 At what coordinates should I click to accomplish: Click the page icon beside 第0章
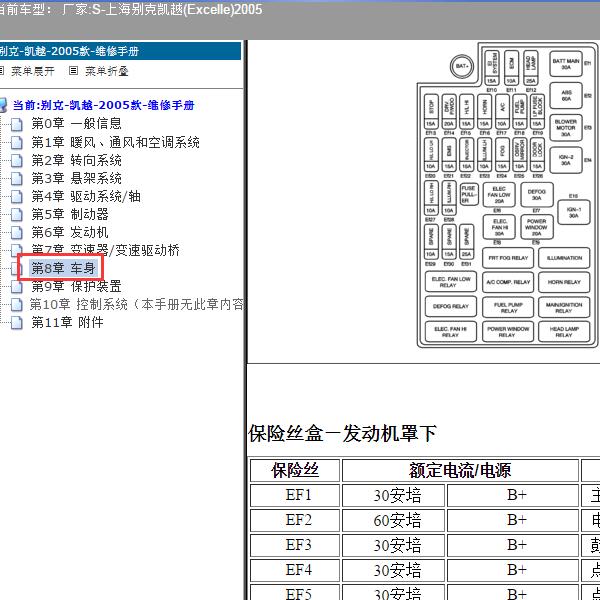(x=16, y=124)
